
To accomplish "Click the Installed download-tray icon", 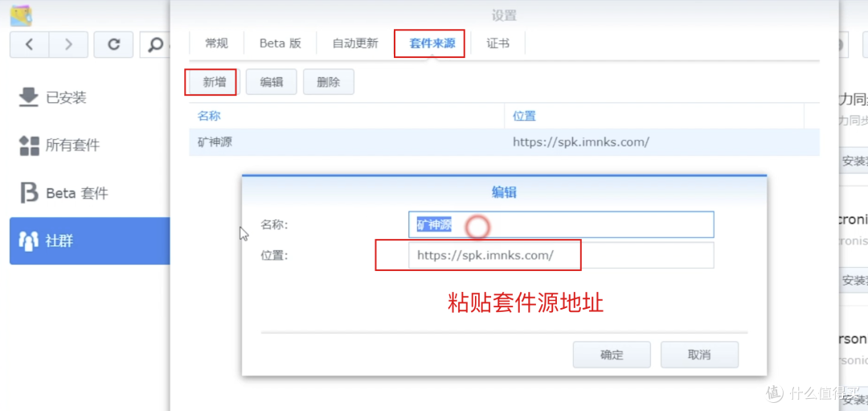I will (x=29, y=97).
